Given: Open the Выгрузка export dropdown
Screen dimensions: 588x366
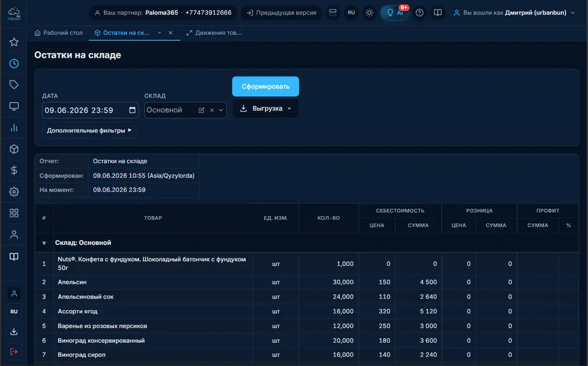Looking at the screenshot, I should pos(266,109).
